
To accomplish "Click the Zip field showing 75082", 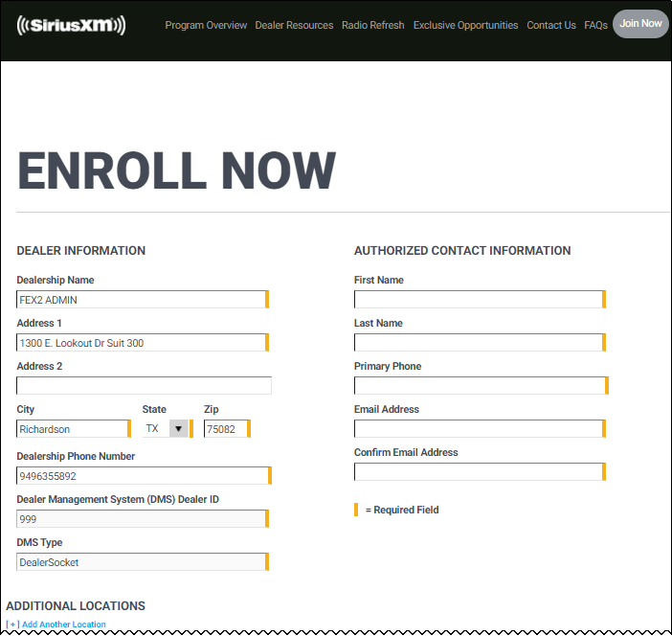I will pyautogui.click(x=227, y=429).
